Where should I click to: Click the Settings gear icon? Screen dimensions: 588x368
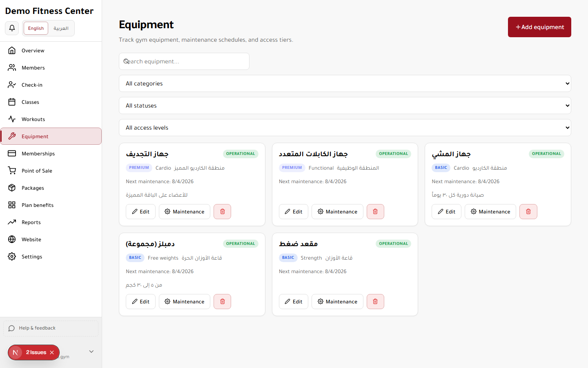(x=12, y=257)
